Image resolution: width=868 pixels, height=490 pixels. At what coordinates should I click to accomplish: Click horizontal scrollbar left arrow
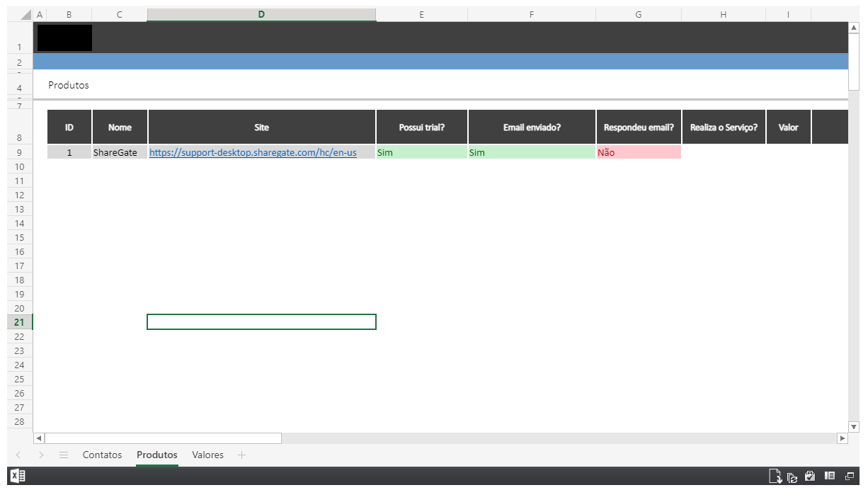[39, 438]
